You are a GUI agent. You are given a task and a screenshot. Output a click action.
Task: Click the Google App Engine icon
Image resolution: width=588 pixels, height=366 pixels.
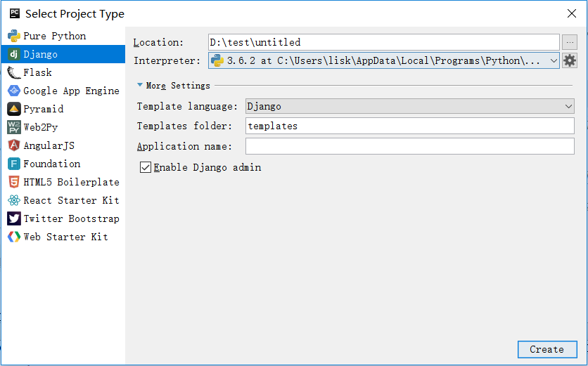(14, 91)
